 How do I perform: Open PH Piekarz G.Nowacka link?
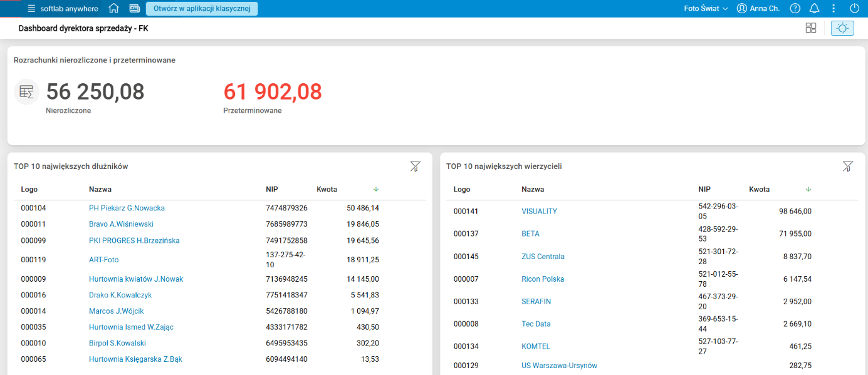[x=127, y=208]
